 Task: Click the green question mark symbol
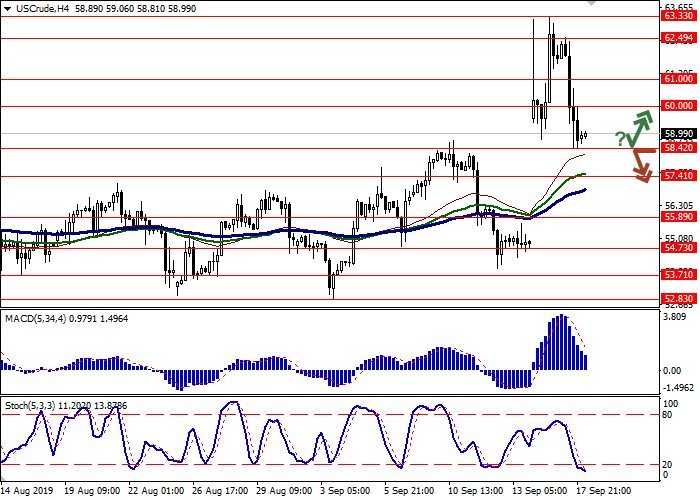[620, 137]
